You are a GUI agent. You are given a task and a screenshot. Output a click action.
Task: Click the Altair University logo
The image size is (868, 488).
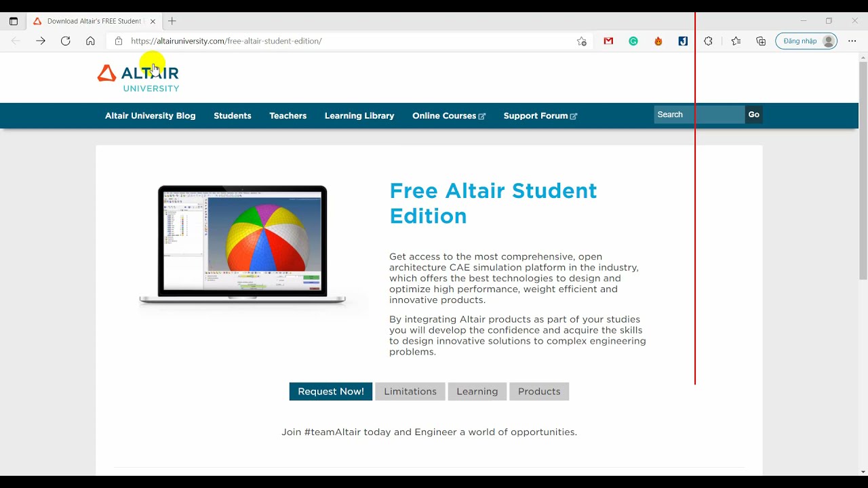click(138, 78)
